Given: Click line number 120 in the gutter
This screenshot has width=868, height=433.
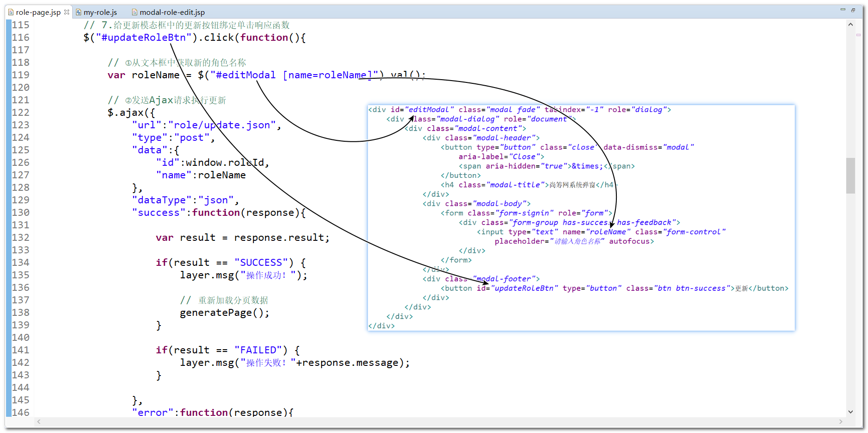Looking at the screenshot, I should click(x=21, y=88).
